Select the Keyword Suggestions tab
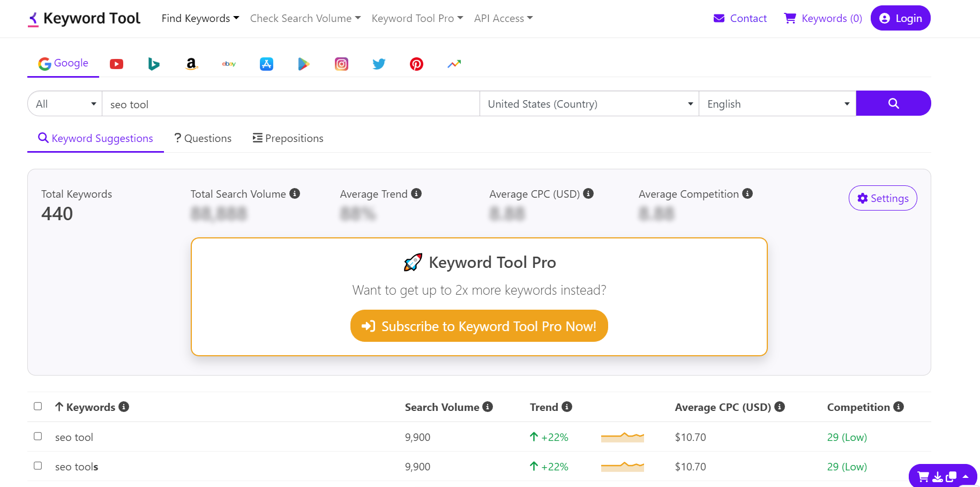Screen dimensions: 980x487 coord(95,138)
